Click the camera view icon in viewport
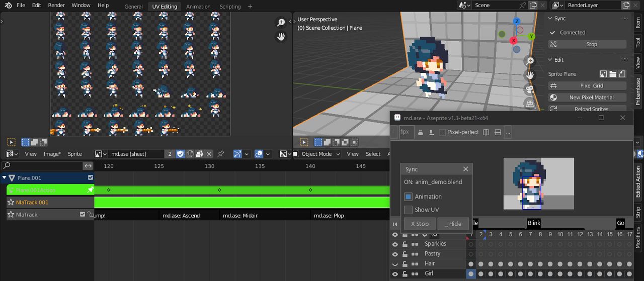The image size is (644, 281). click(529, 89)
